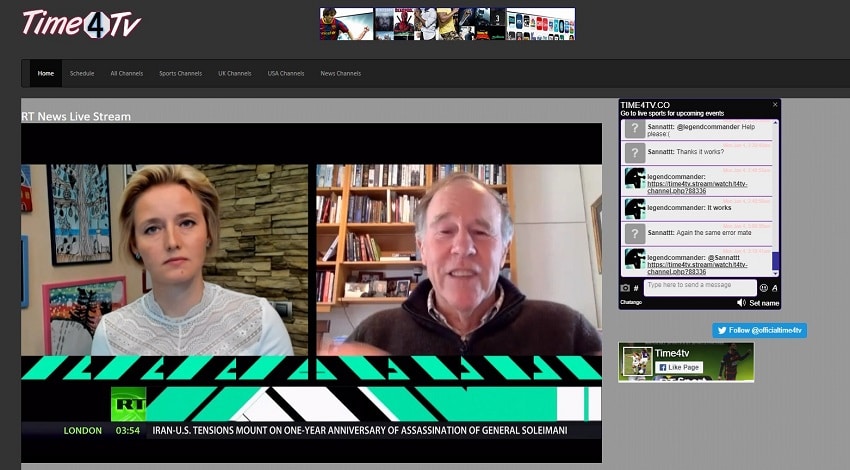
Task: Click the news ticker headline about Iran-U.S. tensions
Action: 360,430
